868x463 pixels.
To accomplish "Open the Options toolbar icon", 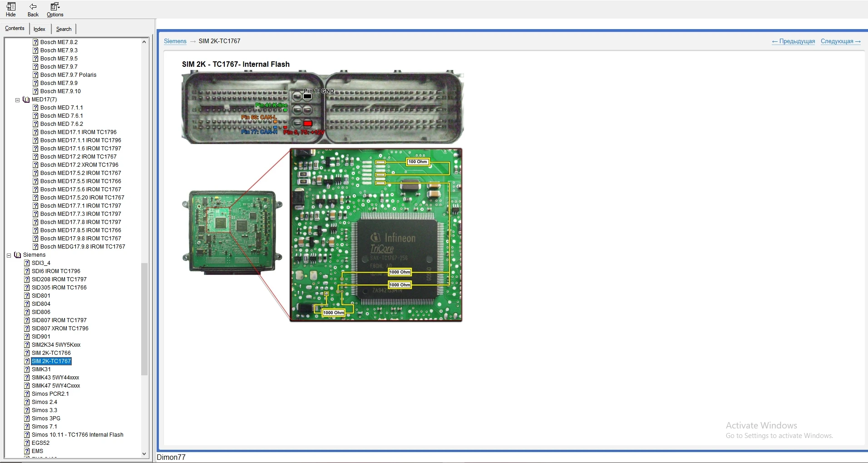I will tap(55, 7).
